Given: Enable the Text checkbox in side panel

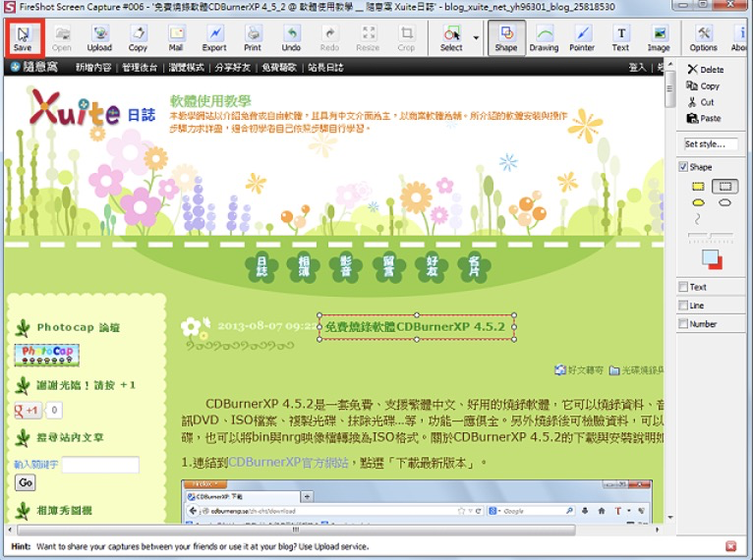Looking at the screenshot, I should [x=683, y=287].
